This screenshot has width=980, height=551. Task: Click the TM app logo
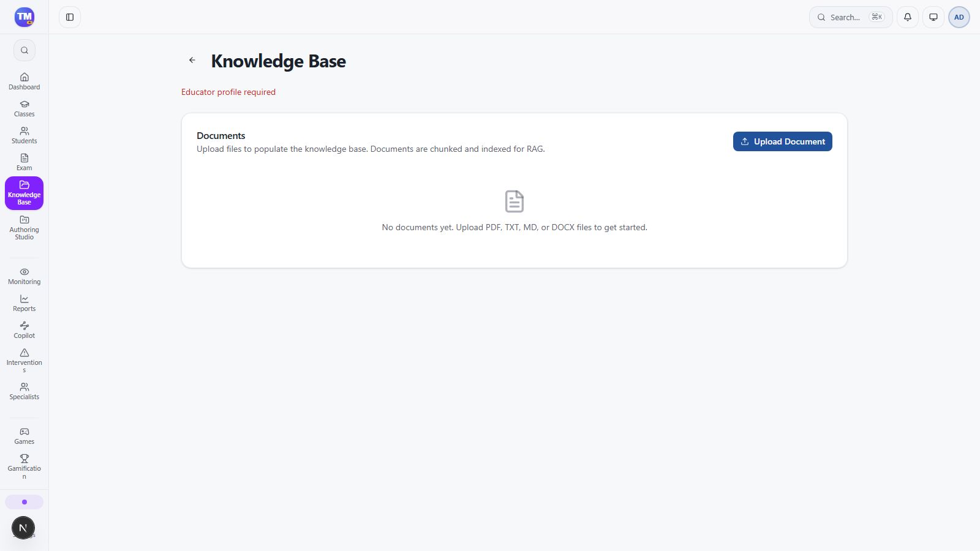[24, 17]
